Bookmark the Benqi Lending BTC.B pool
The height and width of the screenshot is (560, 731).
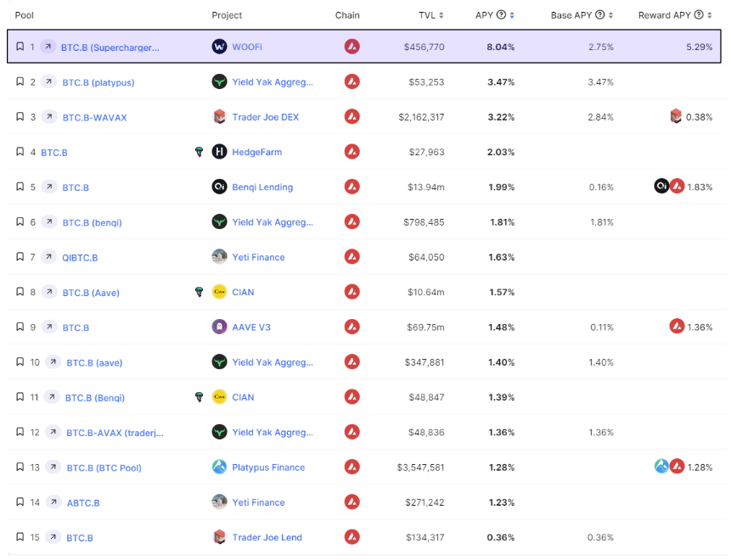(20, 187)
